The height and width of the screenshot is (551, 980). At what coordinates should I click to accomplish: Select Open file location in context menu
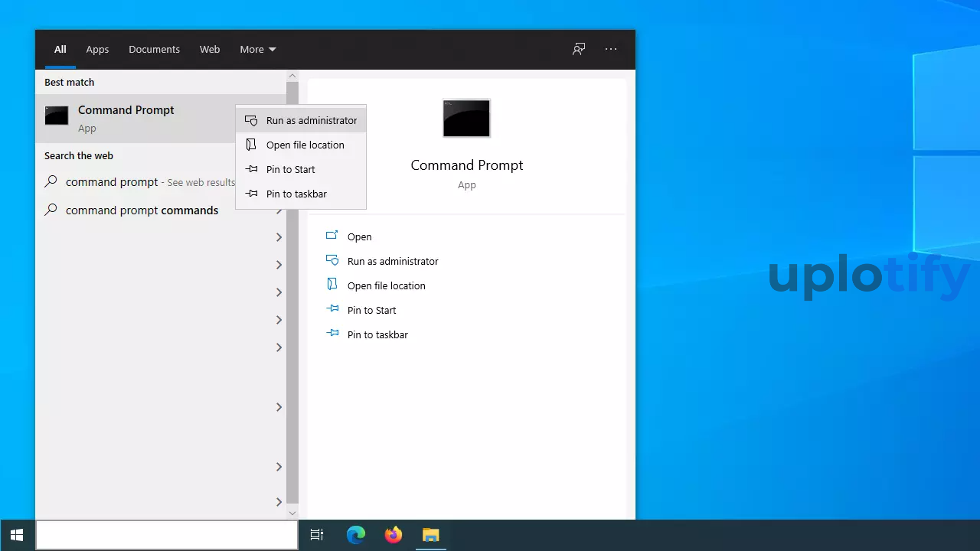click(x=305, y=145)
